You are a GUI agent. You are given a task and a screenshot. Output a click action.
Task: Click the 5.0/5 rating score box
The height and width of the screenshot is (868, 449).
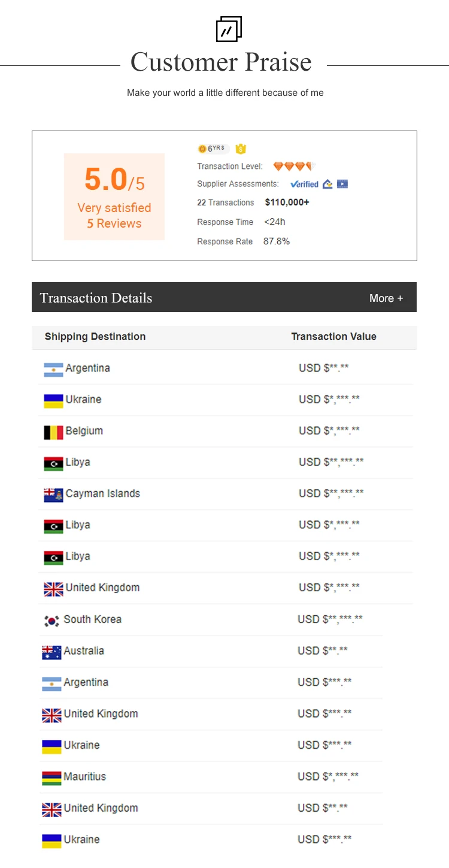[x=114, y=196]
